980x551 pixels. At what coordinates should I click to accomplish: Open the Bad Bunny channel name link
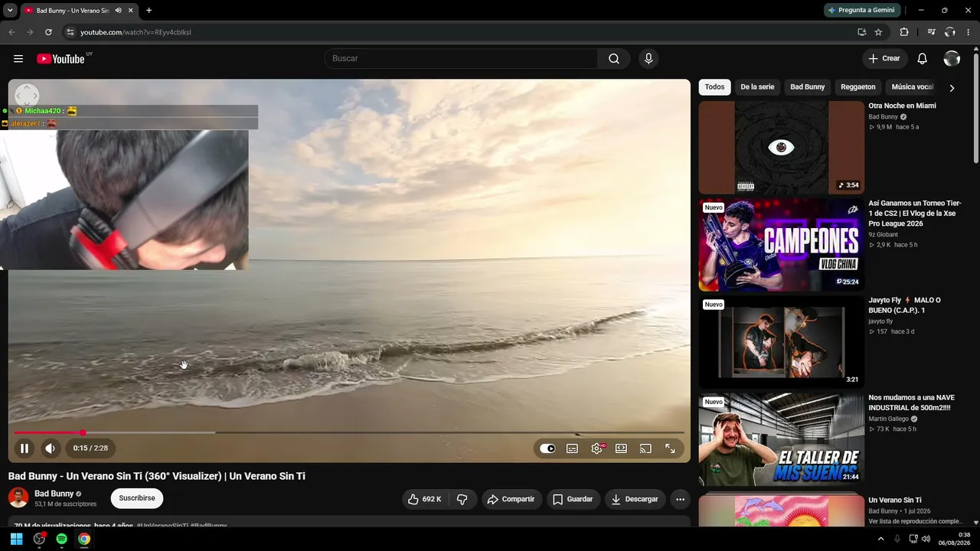click(x=54, y=494)
